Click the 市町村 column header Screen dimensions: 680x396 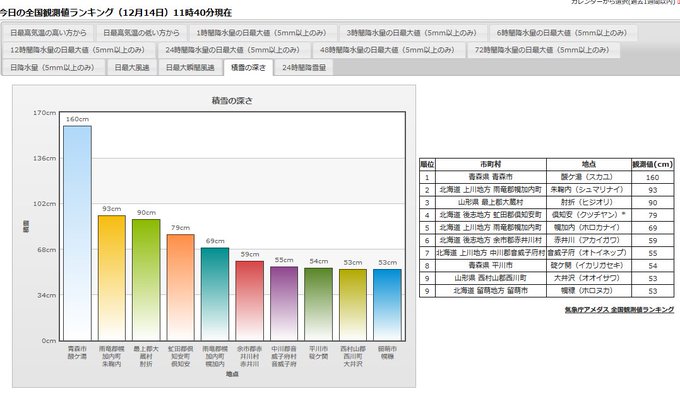click(490, 164)
